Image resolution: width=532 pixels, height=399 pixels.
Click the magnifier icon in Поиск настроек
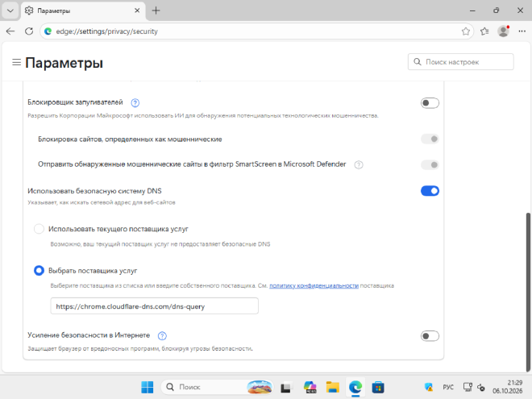[x=418, y=62]
